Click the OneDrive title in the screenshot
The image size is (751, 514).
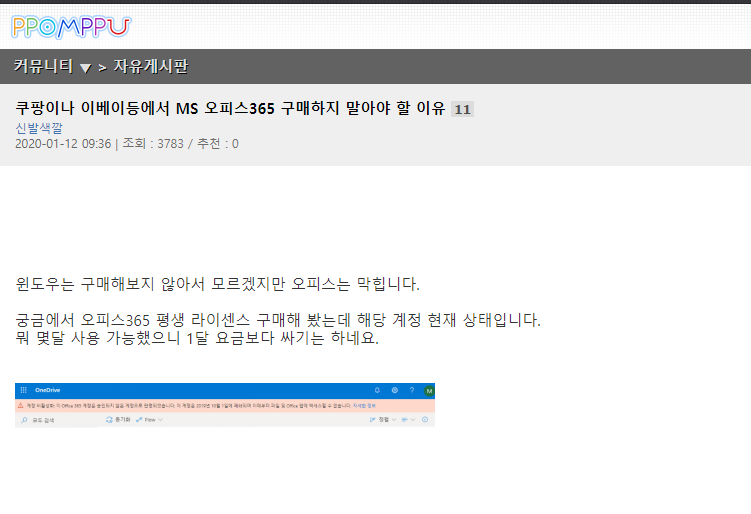click(47, 390)
